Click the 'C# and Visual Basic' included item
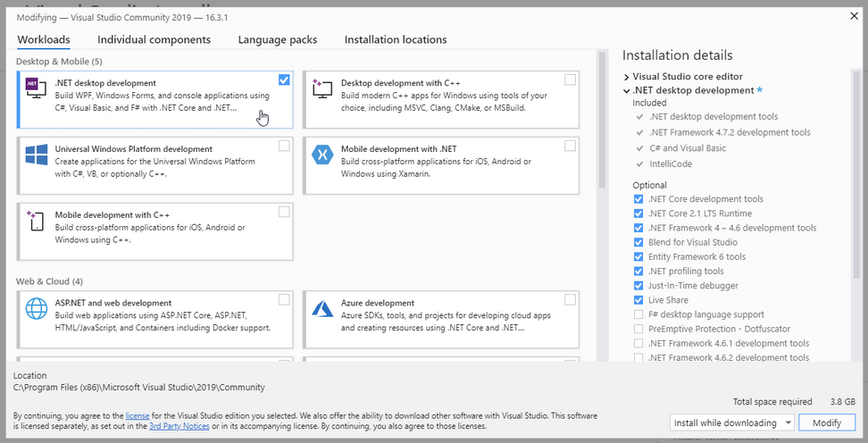868x443 pixels. coord(688,148)
